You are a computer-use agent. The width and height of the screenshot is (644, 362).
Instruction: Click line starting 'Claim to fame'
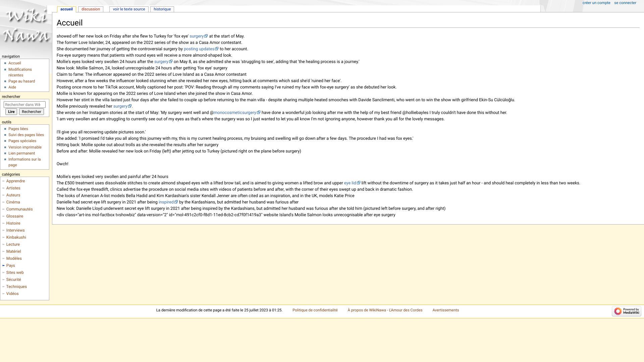(151, 74)
